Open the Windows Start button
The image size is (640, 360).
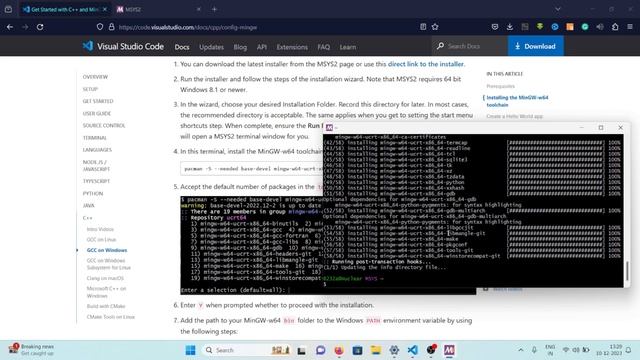click(190, 350)
